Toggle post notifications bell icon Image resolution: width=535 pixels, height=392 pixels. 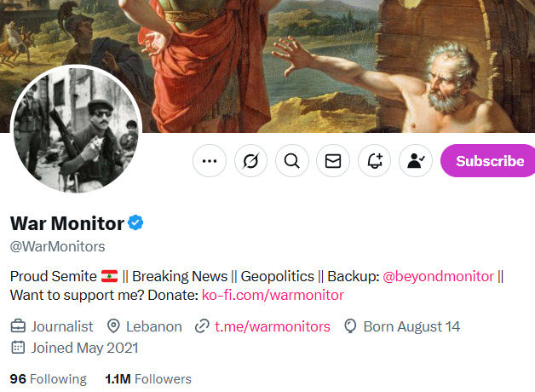374,160
